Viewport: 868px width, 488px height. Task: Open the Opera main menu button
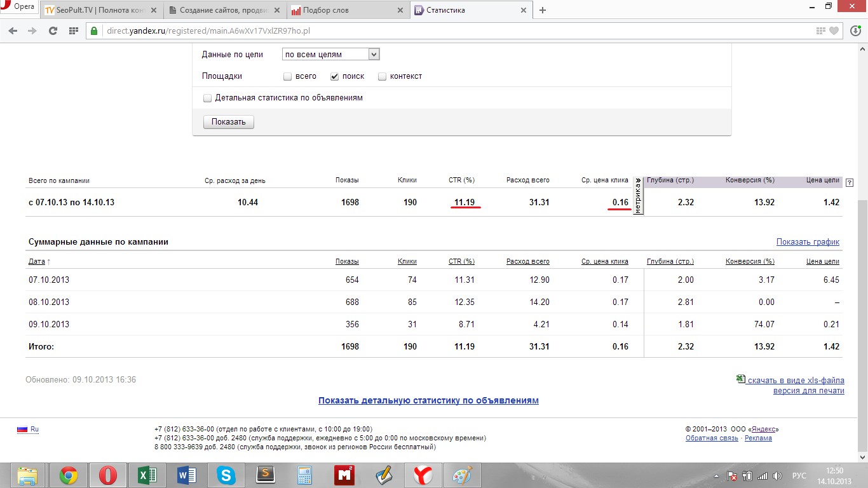[18, 8]
